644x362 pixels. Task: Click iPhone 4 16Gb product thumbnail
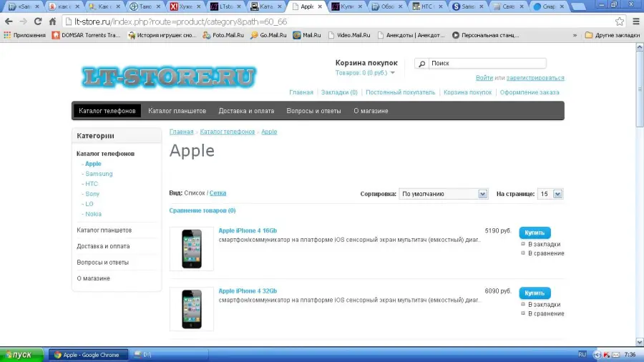pyautogui.click(x=192, y=249)
